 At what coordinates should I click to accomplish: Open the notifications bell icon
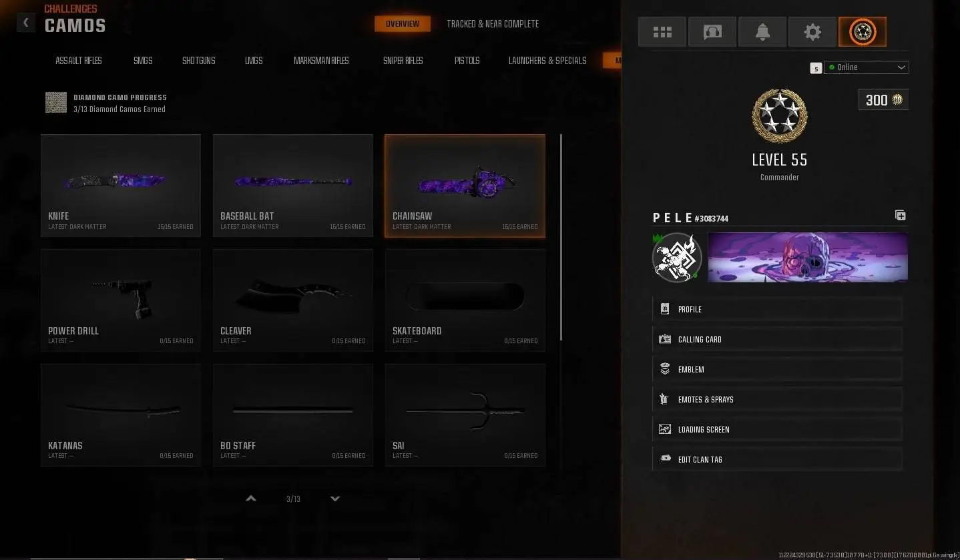tap(762, 32)
